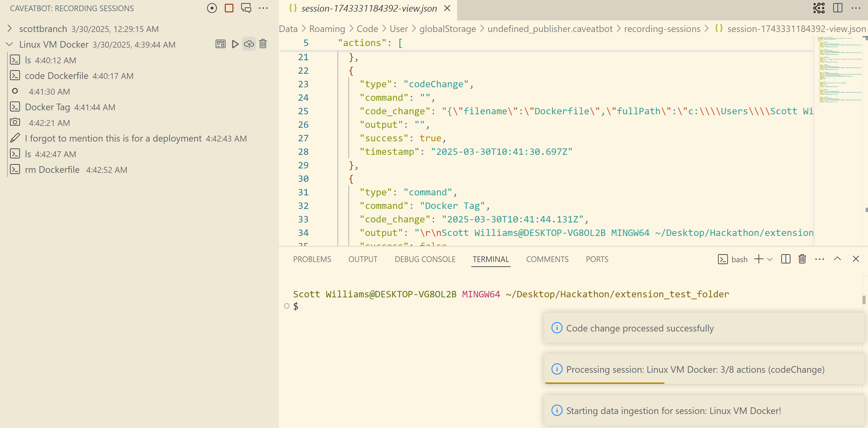The width and height of the screenshot is (868, 428).
Task: Click the start recording circle icon
Action: click(x=212, y=8)
